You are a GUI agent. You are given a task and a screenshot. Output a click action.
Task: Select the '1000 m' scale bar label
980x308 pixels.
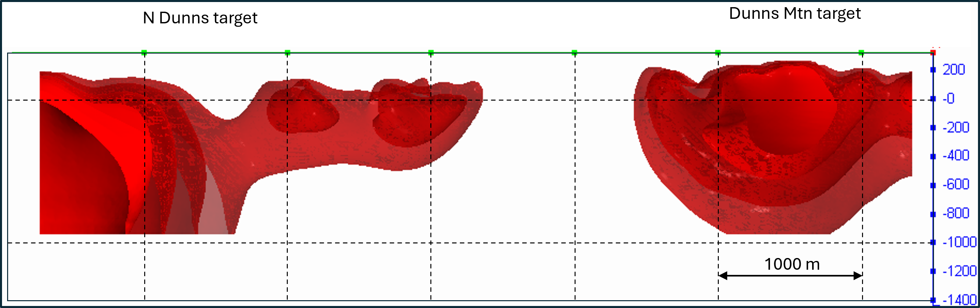tap(792, 264)
